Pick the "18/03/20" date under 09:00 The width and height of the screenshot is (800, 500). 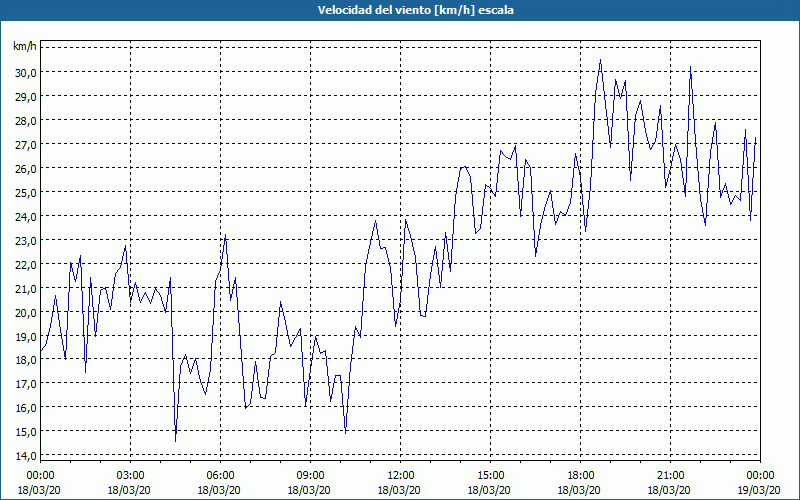point(309,490)
